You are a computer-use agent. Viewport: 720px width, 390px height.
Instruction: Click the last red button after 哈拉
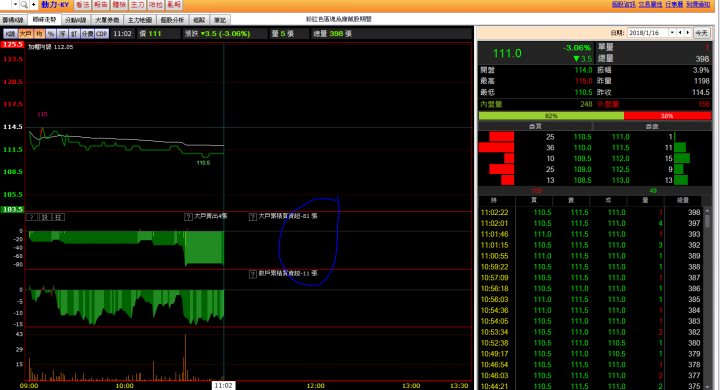tap(174, 5)
